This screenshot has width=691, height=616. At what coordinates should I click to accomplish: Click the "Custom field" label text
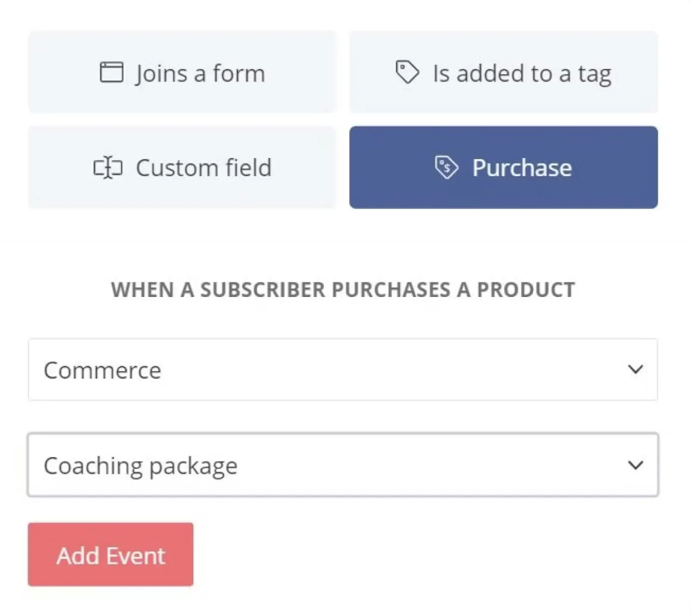(203, 168)
